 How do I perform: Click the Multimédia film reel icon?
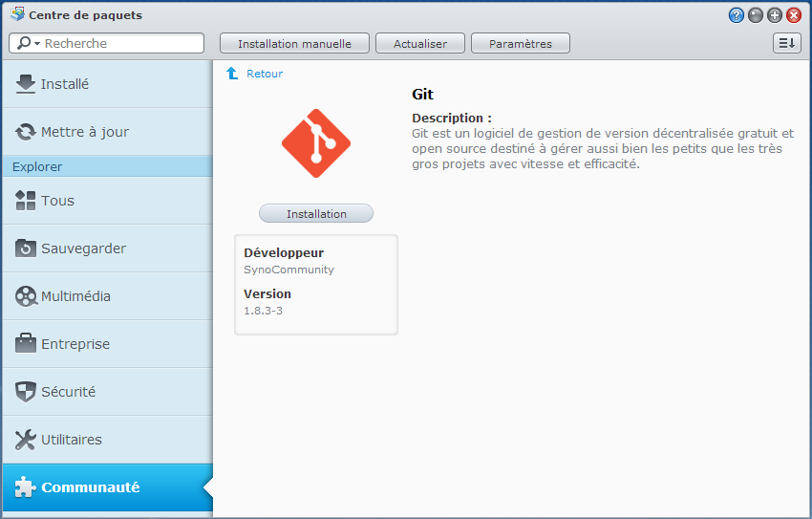click(x=26, y=296)
